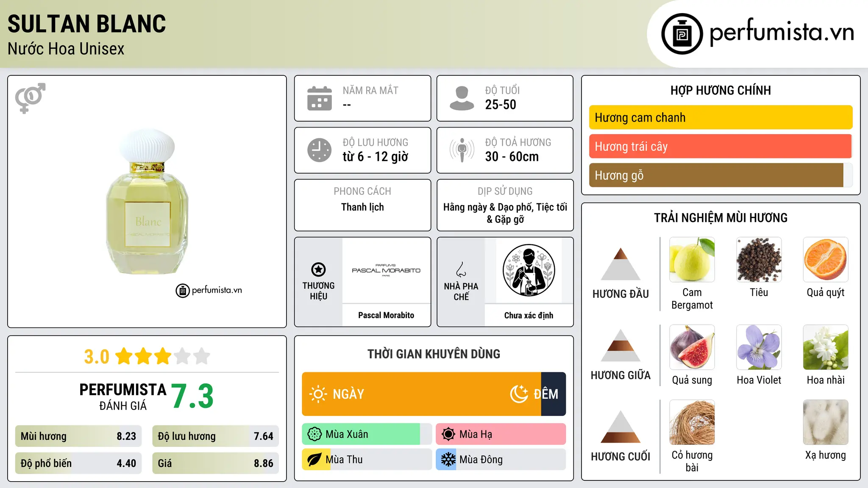
Task: Click the HỢP HƯƠNG CHÍNH heading
Action: tap(721, 90)
